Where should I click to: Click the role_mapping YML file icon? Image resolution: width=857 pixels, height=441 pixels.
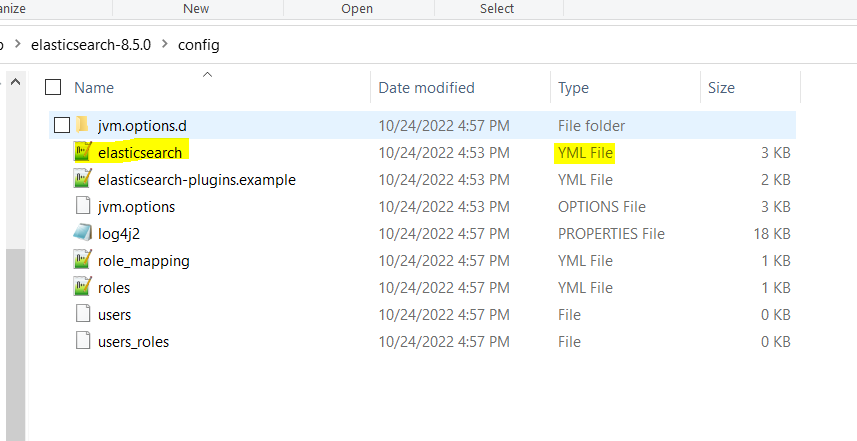[x=83, y=260]
